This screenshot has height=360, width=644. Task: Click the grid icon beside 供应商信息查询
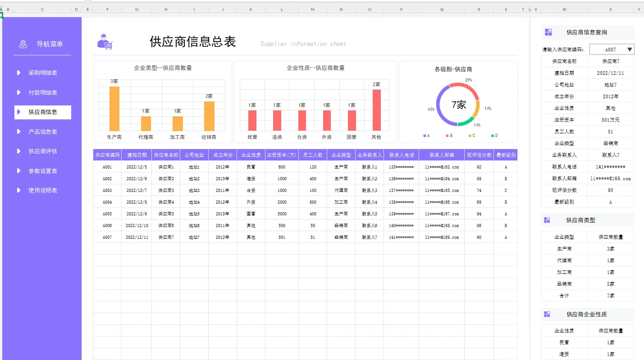tap(548, 32)
